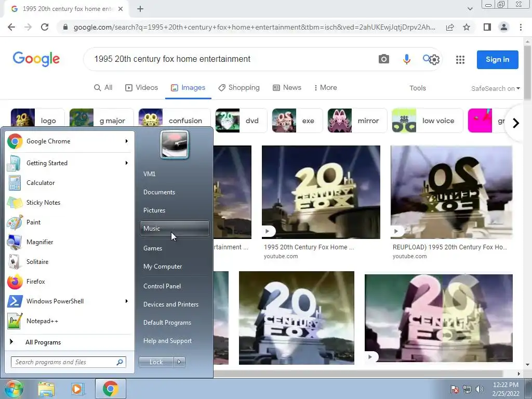Expand the Google Chrome jump list arrow
The width and height of the screenshot is (532, 399).
click(x=127, y=141)
